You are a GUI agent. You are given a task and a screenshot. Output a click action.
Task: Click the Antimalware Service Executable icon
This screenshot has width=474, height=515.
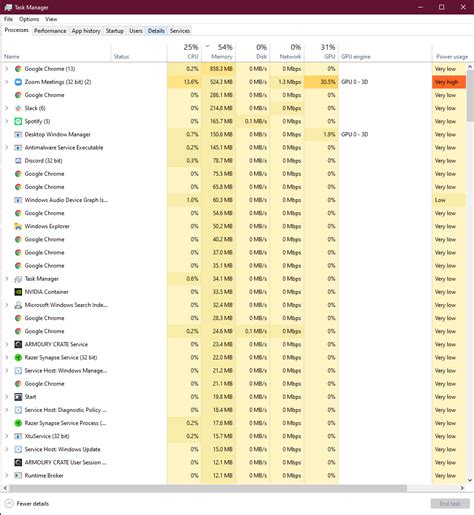pyautogui.click(x=18, y=148)
